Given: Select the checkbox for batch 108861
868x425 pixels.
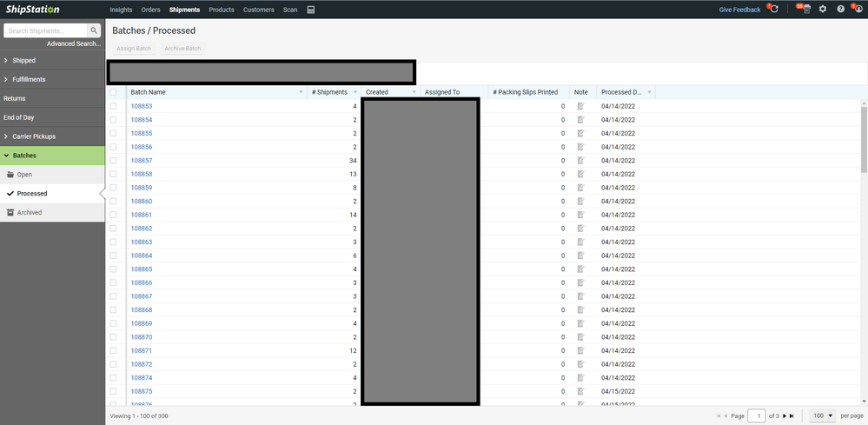Looking at the screenshot, I should click(x=113, y=215).
